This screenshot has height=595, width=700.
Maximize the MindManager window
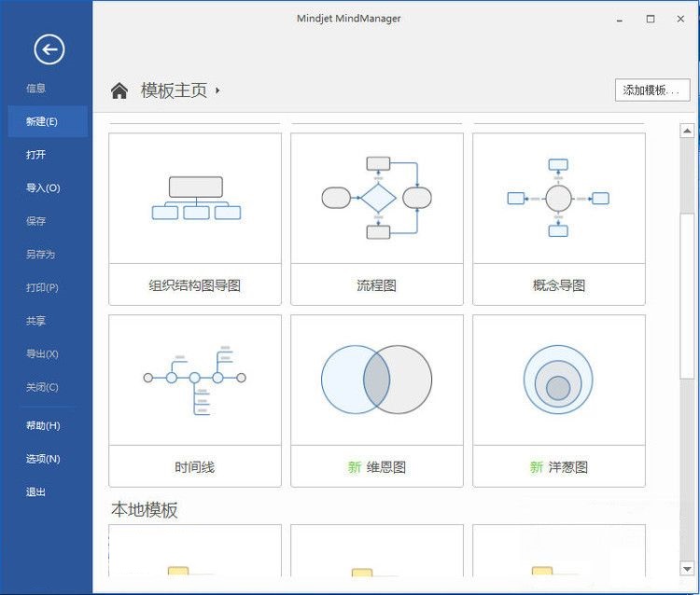point(651,19)
